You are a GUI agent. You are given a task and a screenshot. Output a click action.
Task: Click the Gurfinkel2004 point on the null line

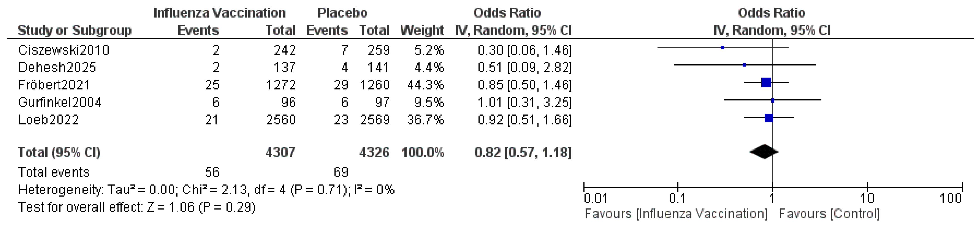click(773, 100)
